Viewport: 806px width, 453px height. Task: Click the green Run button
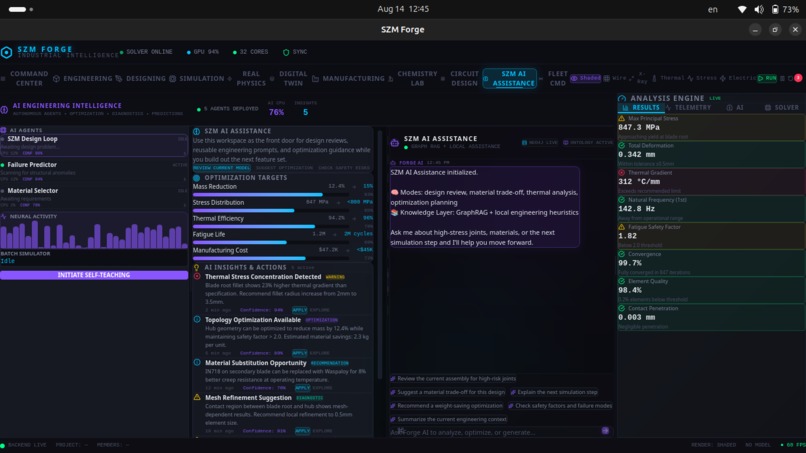coord(767,78)
